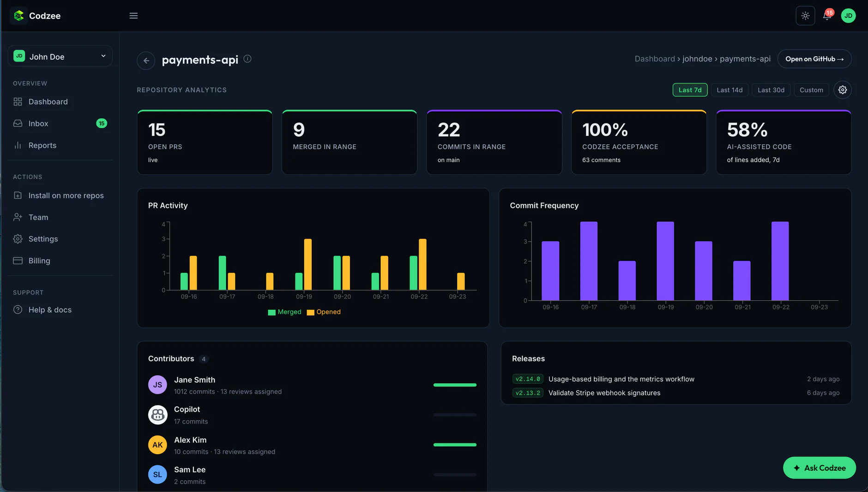868x492 pixels.
Task: Click the Billing card icon in the sidebar
Action: coord(18,261)
